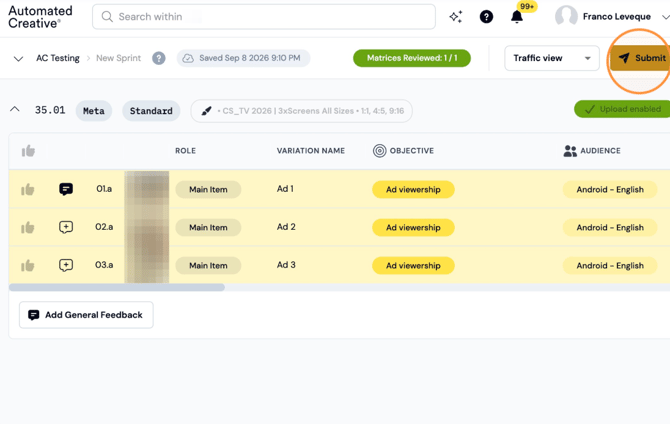
Task: Open thumbnail of row 01.a
Action: [147, 189]
